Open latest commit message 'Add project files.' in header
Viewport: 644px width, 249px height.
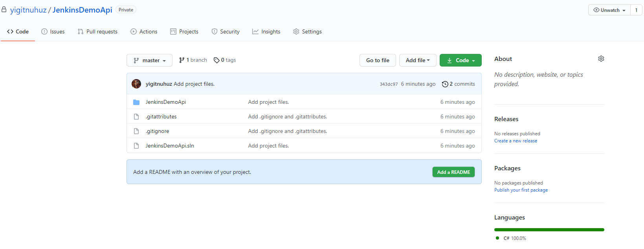click(x=194, y=84)
